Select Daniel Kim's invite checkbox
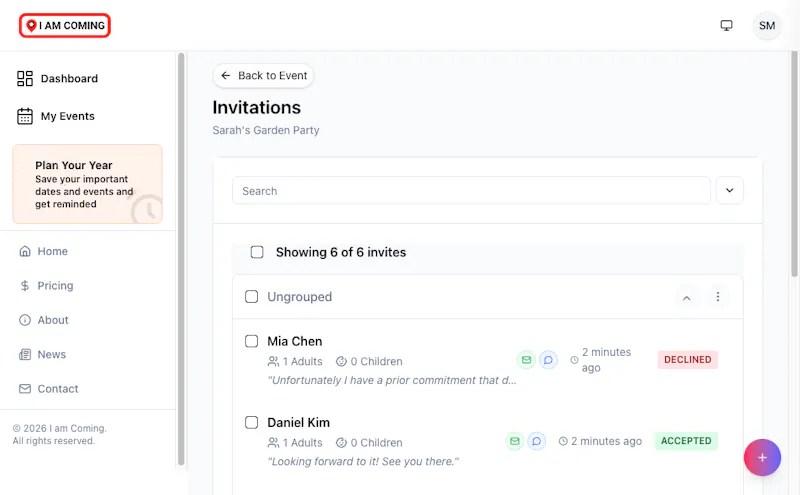This screenshot has height=495, width=800. [251, 422]
